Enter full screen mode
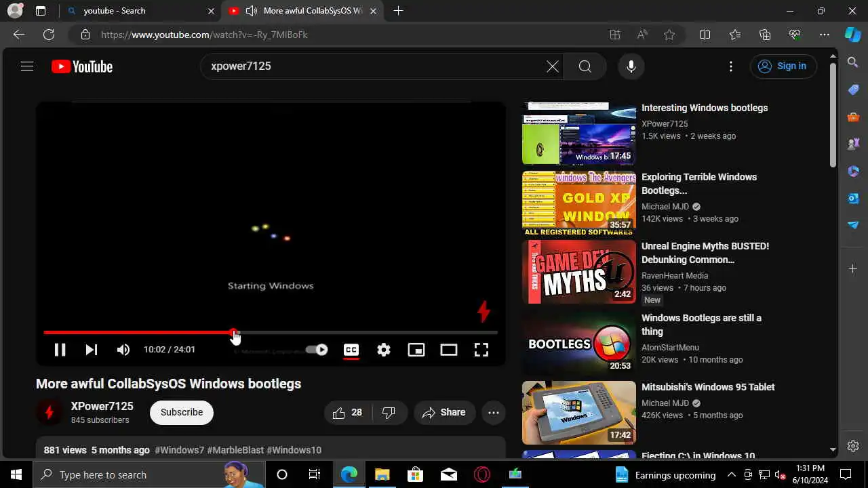Image resolution: width=868 pixels, height=488 pixels. click(x=481, y=350)
